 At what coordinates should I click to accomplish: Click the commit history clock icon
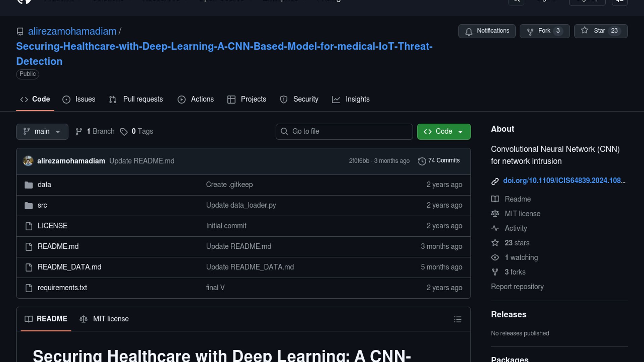tap(422, 161)
